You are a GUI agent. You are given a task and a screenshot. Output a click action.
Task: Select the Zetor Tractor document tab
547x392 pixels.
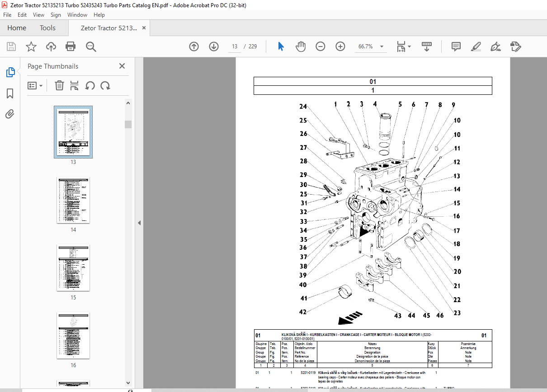108,28
